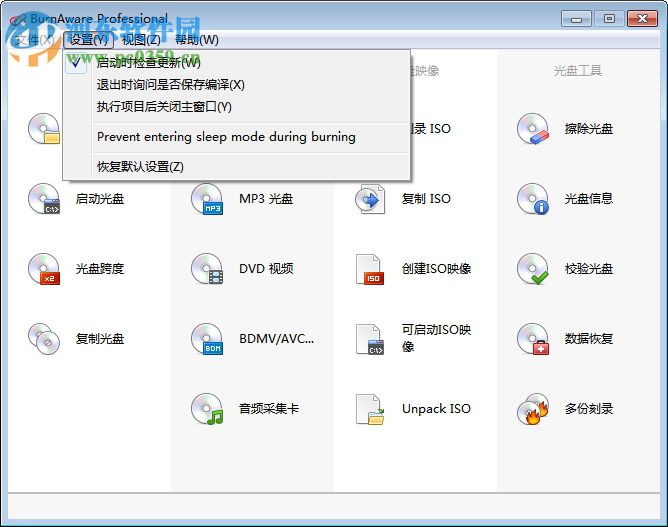Click the 校验光盘 green check icon
This screenshot has width=668, height=527.
coord(533,269)
